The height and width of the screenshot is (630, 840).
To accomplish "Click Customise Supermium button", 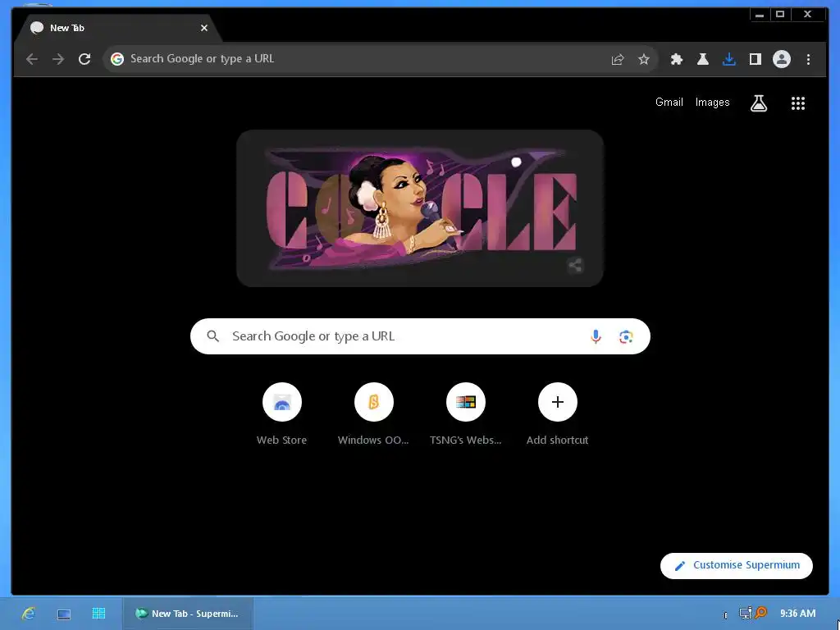I will pos(737,566).
